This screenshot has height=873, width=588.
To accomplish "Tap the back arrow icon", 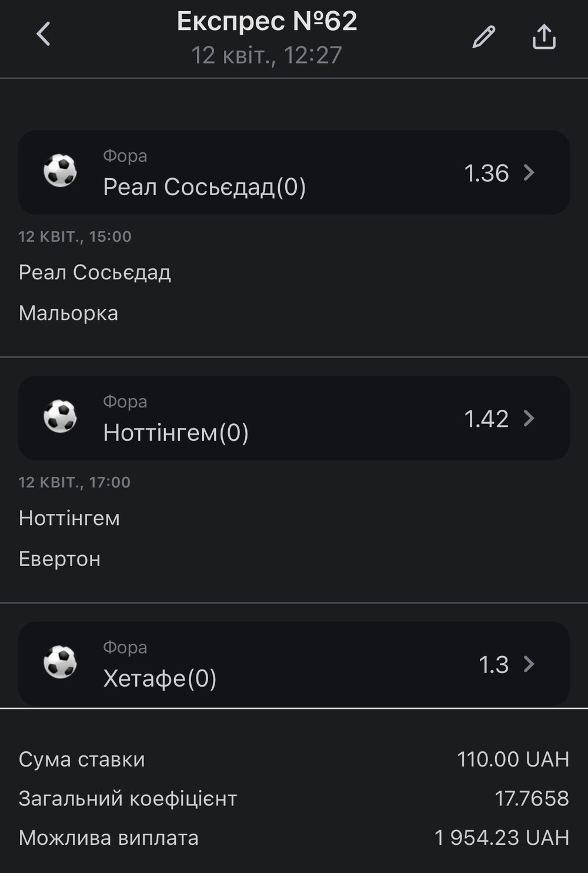I will coord(44,34).
